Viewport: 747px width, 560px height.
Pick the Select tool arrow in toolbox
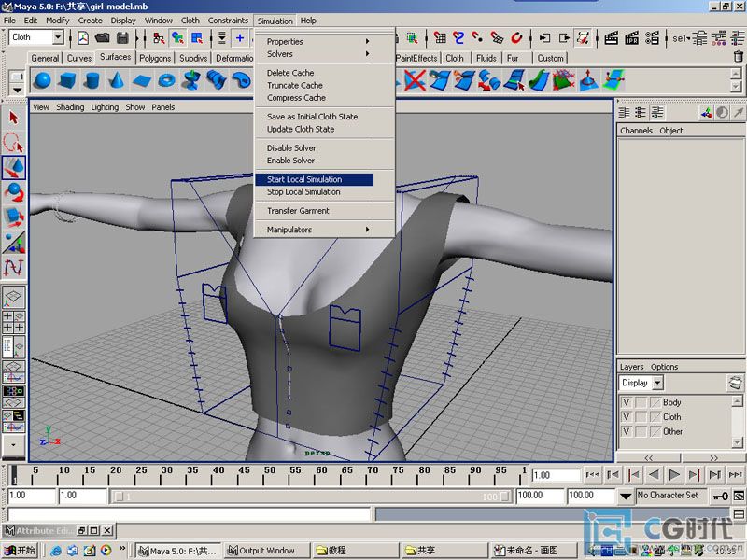(x=14, y=118)
